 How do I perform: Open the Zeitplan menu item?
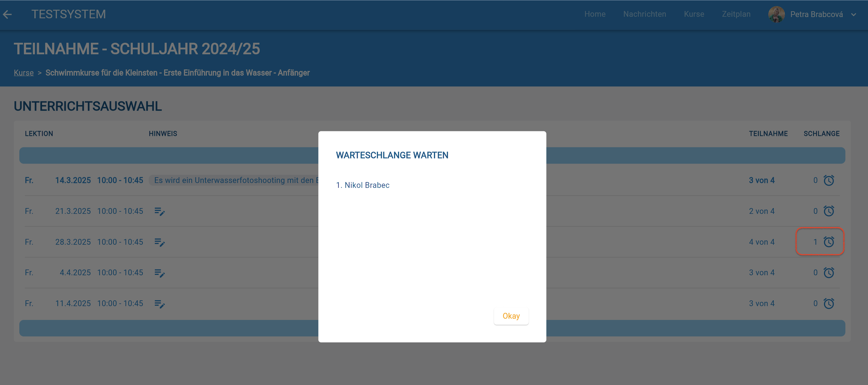click(x=736, y=14)
